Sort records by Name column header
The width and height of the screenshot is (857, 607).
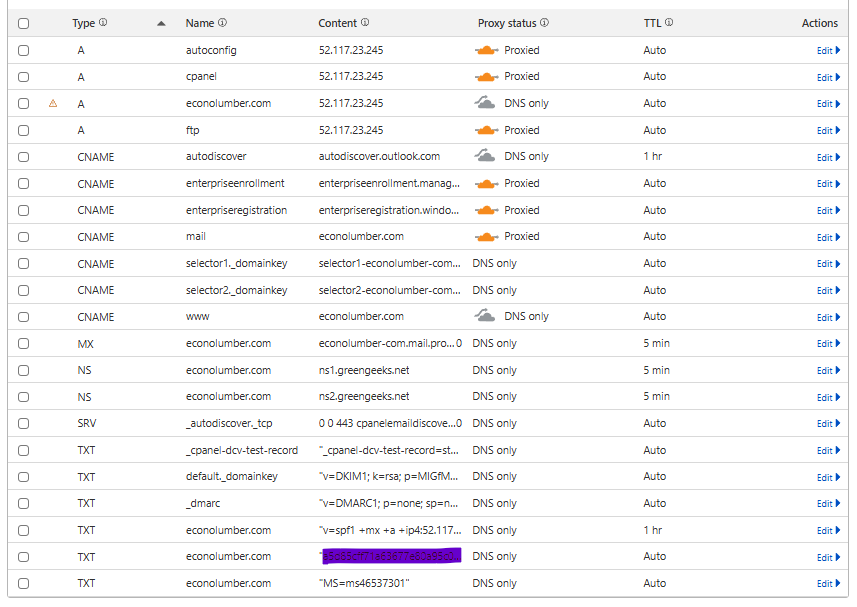click(x=199, y=23)
